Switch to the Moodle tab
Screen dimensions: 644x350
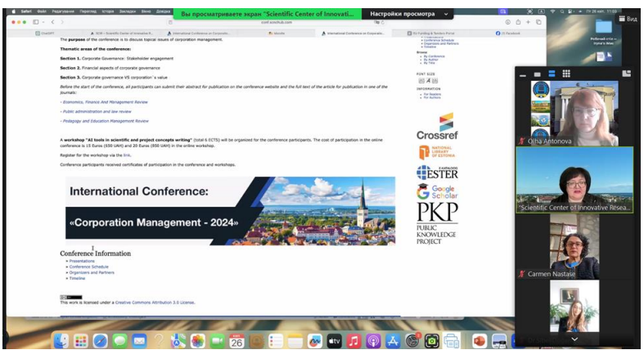[277, 34]
